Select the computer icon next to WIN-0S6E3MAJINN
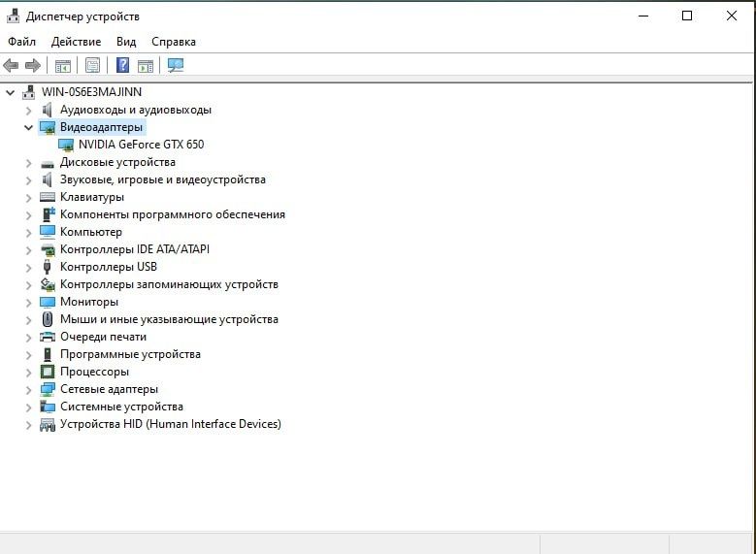The image size is (756, 554). pyautogui.click(x=29, y=92)
